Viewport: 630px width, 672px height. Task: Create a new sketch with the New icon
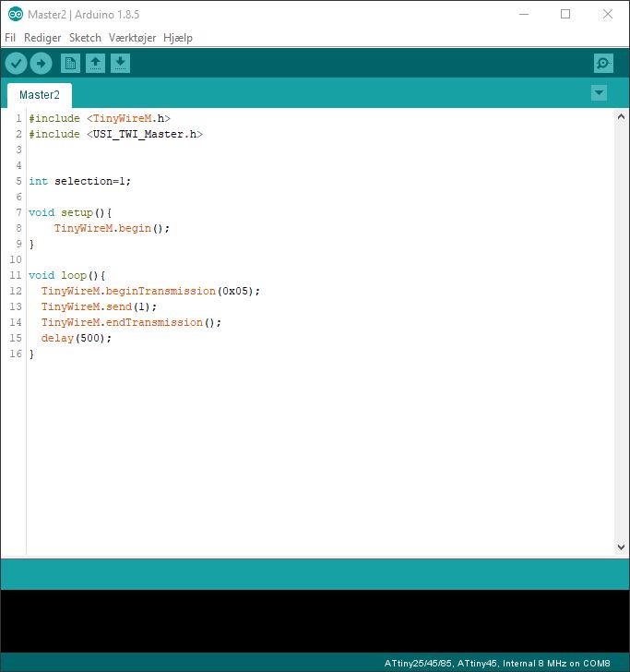(x=70, y=64)
